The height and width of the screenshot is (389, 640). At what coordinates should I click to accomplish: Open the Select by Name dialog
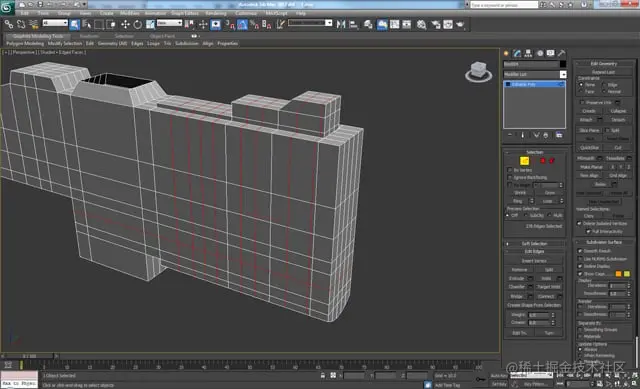click(x=87, y=24)
